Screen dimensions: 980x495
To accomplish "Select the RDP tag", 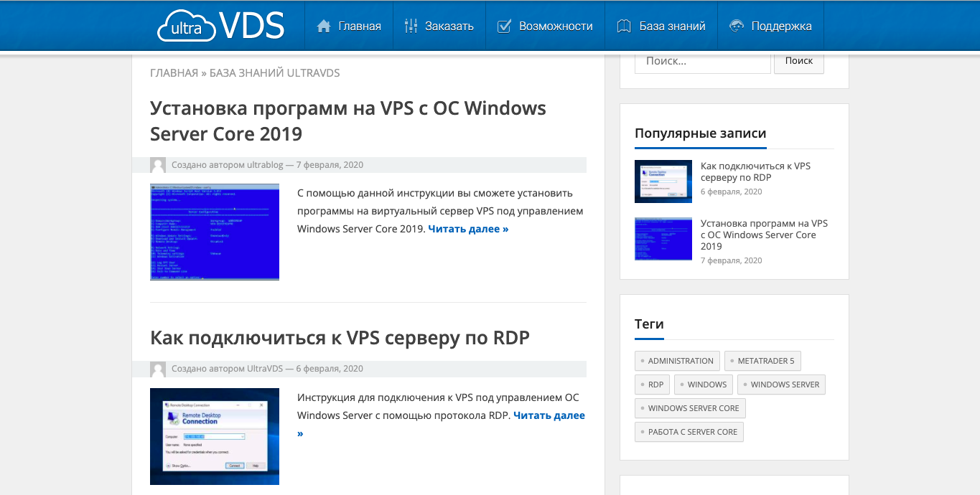I will tap(652, 385).
